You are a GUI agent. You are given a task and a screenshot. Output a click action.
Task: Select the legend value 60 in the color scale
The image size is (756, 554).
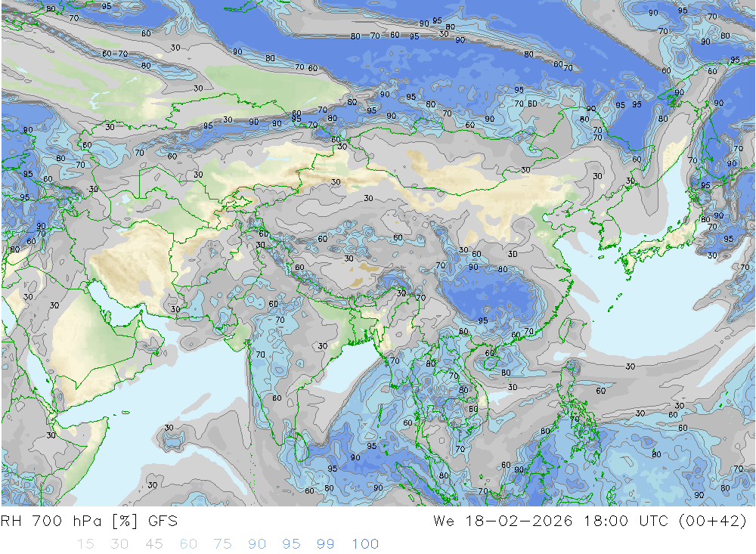click(188, 544)
